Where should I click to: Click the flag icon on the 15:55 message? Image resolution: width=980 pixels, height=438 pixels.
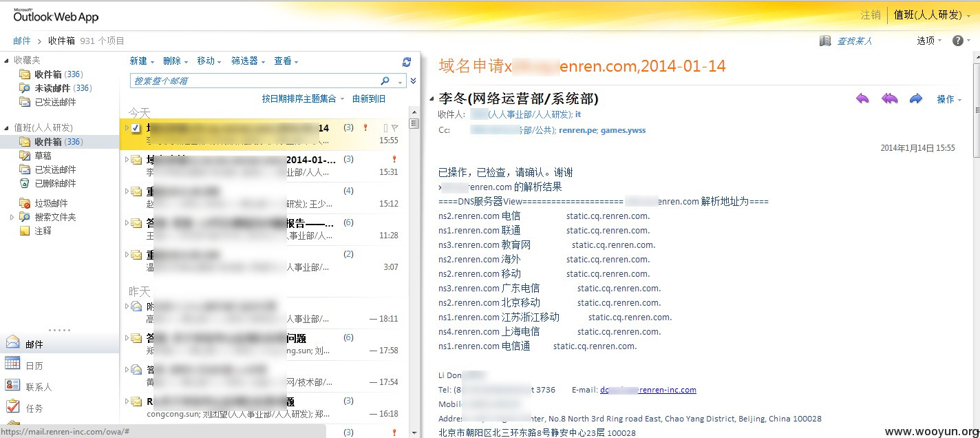click(x=395, y=127)
